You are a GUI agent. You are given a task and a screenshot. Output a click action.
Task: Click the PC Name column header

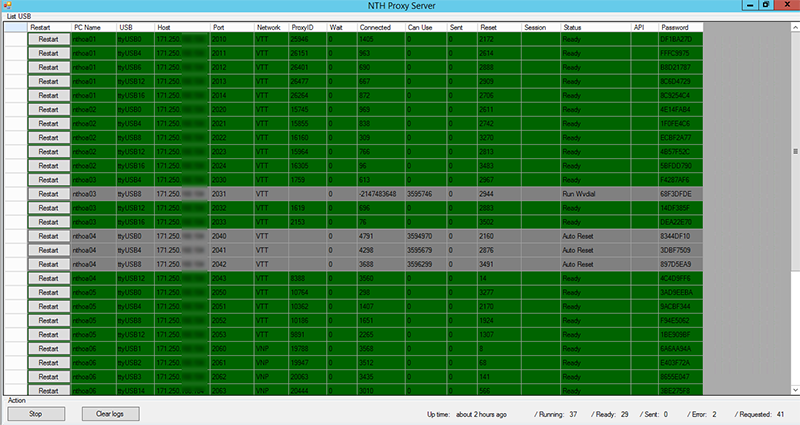(93, 28)
